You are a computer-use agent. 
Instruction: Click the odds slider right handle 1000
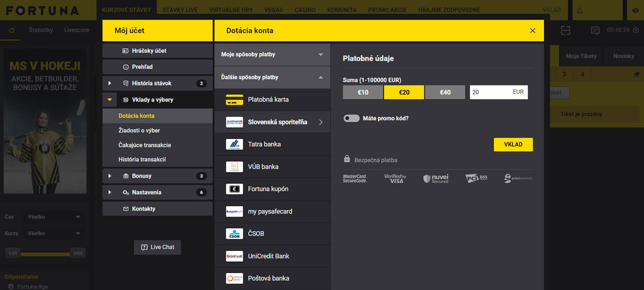coord(78,253)
